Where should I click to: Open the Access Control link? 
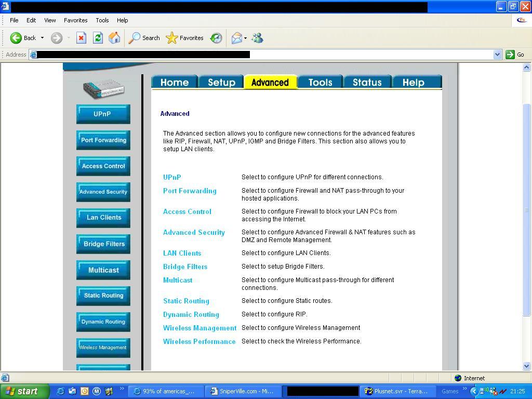point(187,212)
